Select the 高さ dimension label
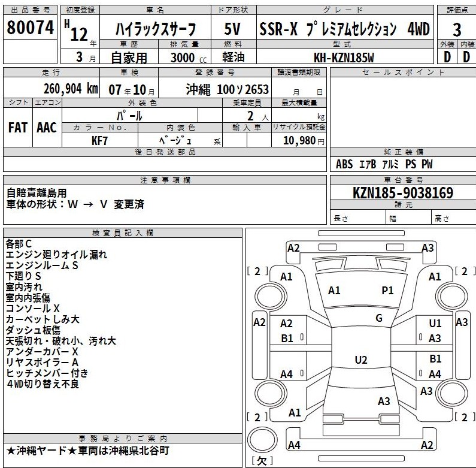The height and width of the screenshot is (468, 476). [442, 218]
